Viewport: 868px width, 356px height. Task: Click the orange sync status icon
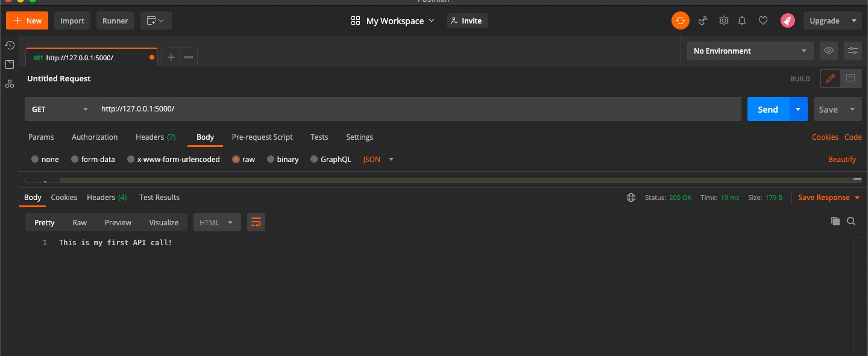point(680,20)
